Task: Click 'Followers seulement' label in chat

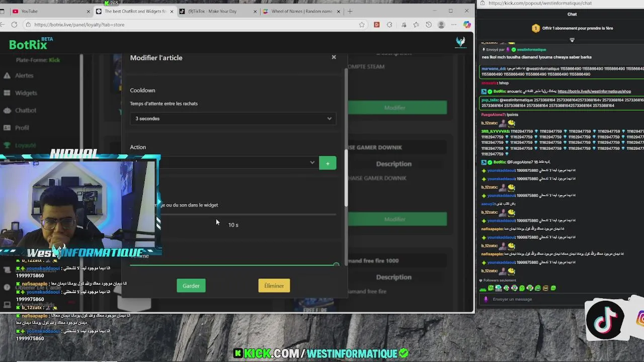Action: click(501, 281)
